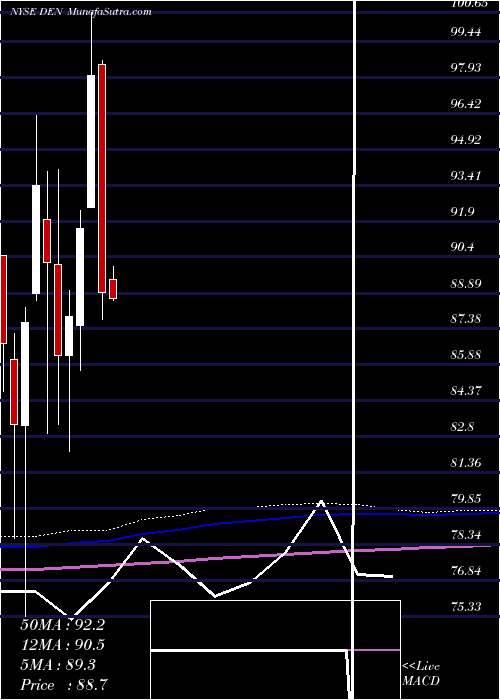Viewport: 500px width, 700px height.
Task: Click the tall white candle below 97.93
Action: coord(91,141)
